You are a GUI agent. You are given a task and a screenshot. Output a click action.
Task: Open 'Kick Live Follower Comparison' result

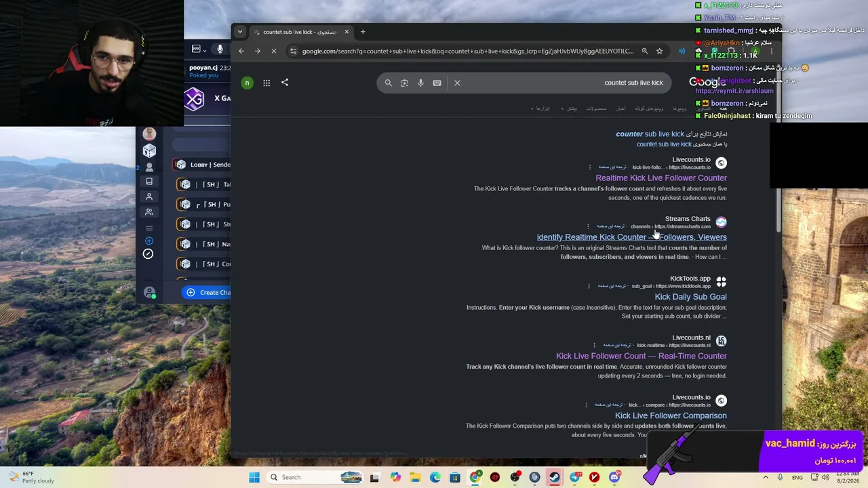[x=671, y=415]
